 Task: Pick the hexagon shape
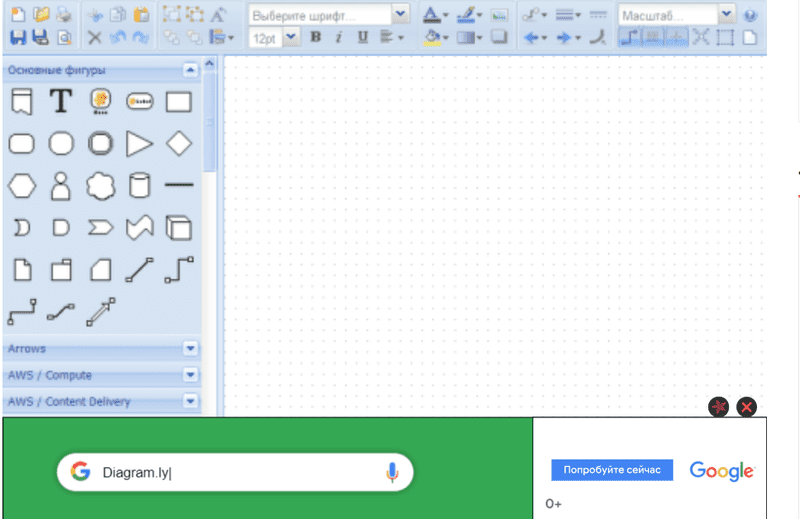click(x=22, y=186)
